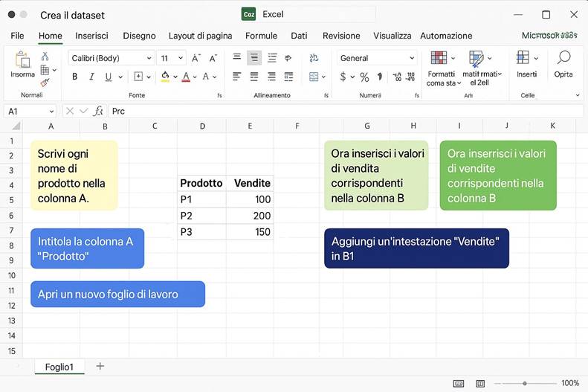
Task: Expand the General number format dropdown
Action: click(412, 58)
